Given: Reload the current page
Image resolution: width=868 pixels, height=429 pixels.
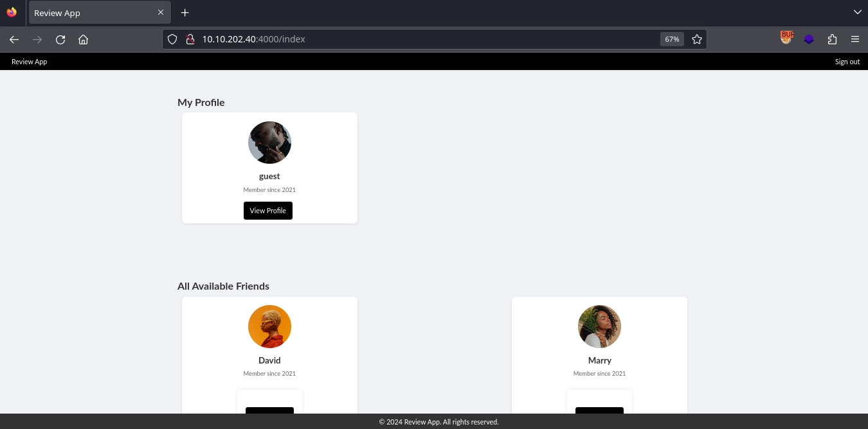Looking at the screenshot, I should tap(60, 39).
